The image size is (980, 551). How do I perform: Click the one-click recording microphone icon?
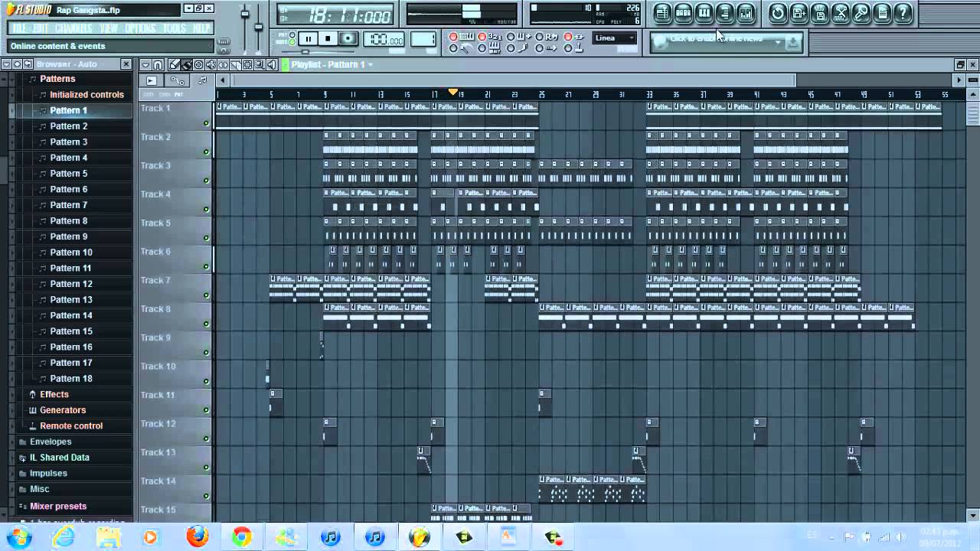pyautogui.click(x=861, y=13)
